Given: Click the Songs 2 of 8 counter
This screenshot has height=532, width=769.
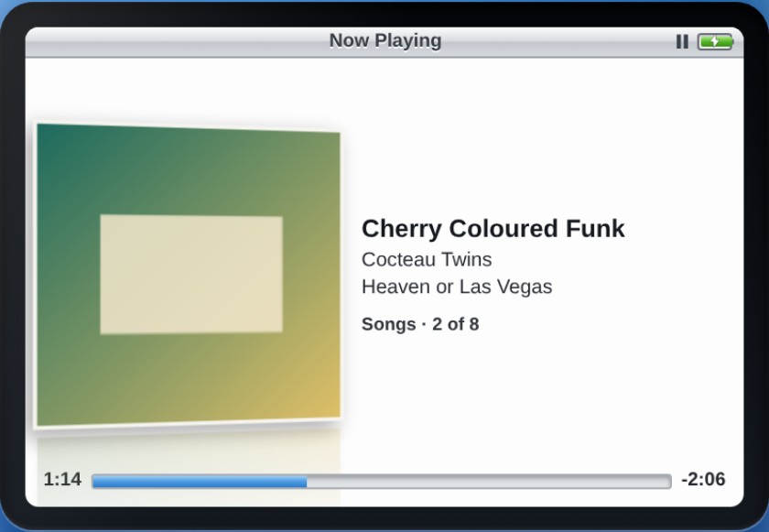Looking at the screenshot, I should (420, 324).
